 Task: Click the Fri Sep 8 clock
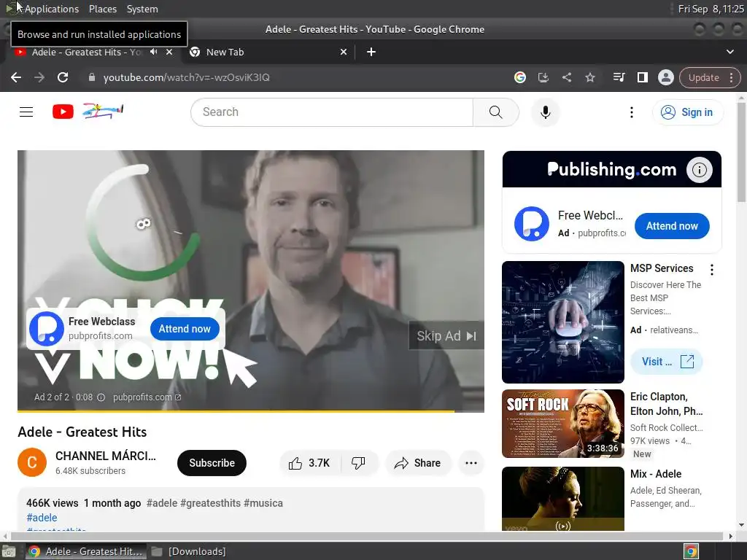(x=711, y=9)
